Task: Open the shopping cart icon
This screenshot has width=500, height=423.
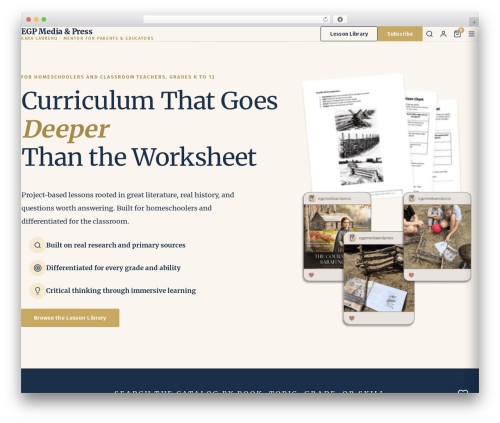Action: [457, 34]
